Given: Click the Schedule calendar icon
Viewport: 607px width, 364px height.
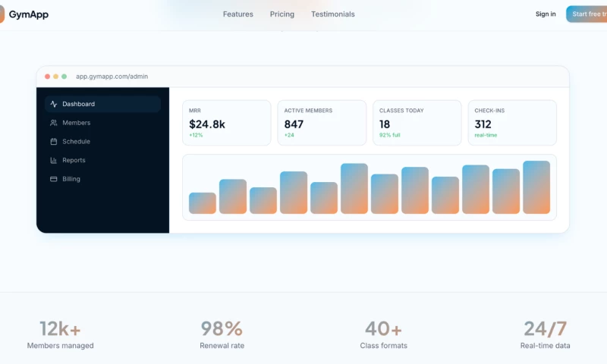Looking at the screenshot, I should pos(53,142).
